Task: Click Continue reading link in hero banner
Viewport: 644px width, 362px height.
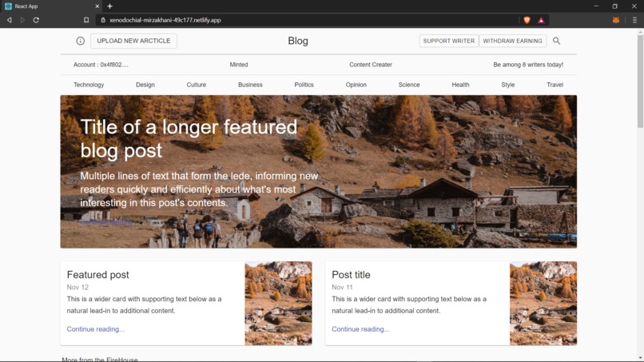Action: (x=106, y=222)
